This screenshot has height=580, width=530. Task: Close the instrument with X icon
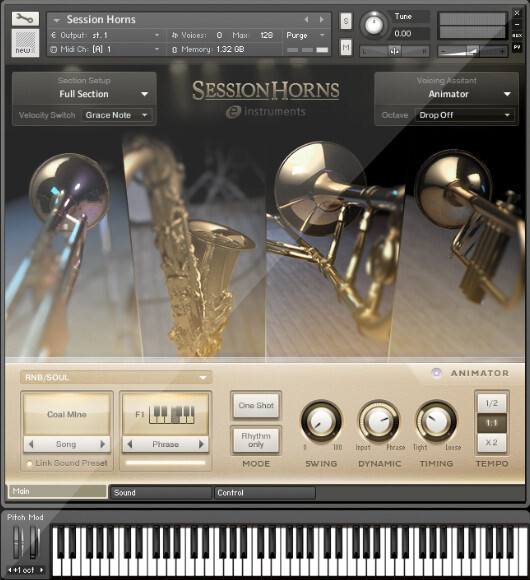[517, 13]
